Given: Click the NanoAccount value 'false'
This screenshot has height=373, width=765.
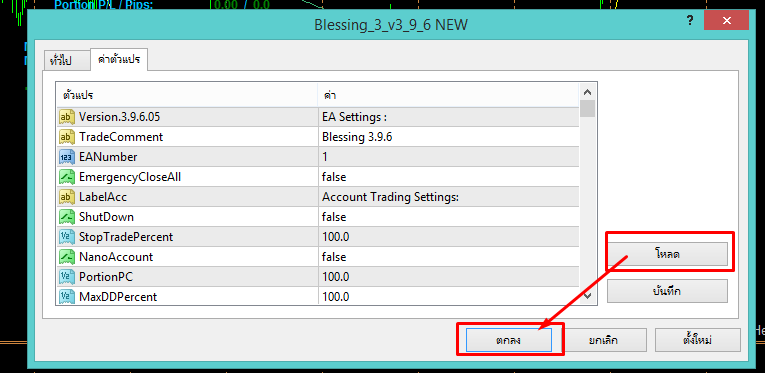Looking at the screenshot, I should coord(448,257).
